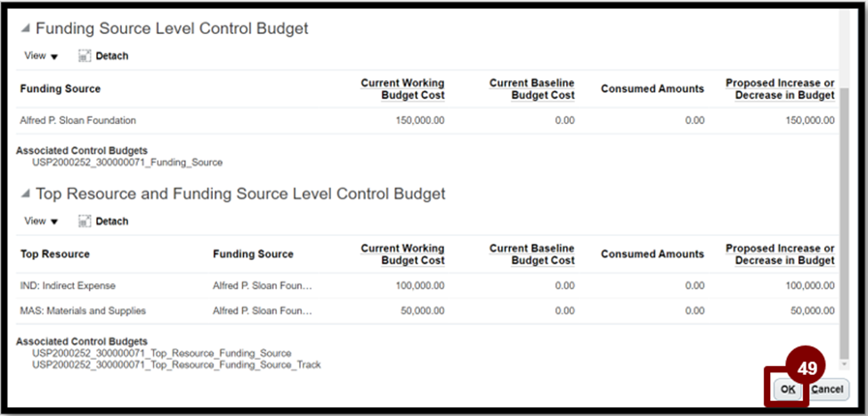
Task: Select the Alfred P. Sloan Foundation row
Action: pyautogui.click(x=426, y=120)
